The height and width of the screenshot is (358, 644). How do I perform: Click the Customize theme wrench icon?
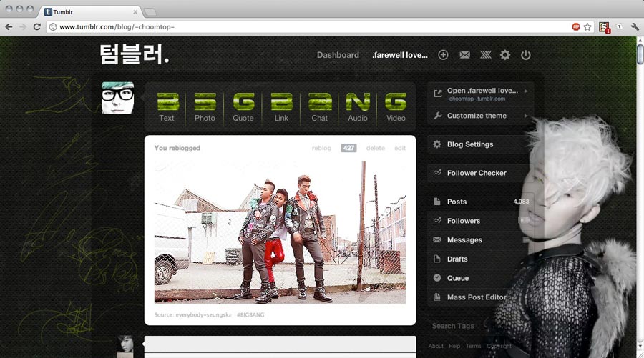coord(437,116)
